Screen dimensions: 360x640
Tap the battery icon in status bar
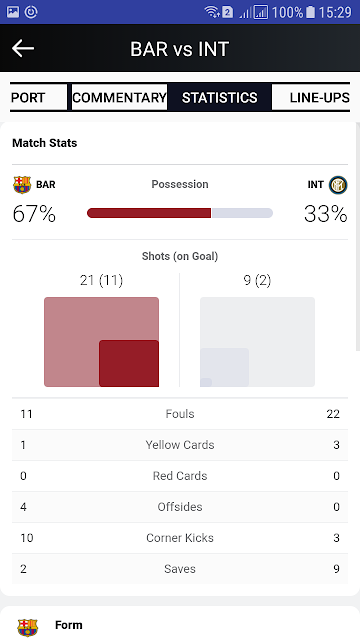(x=311, y=12)
